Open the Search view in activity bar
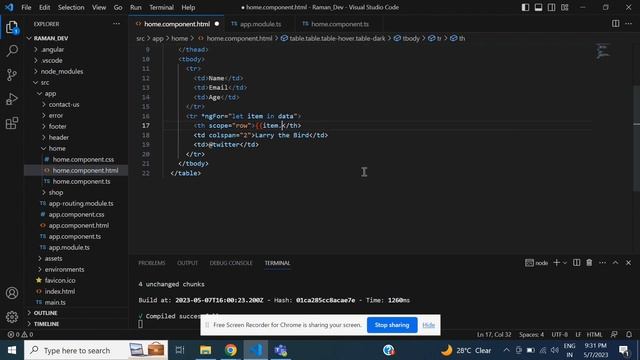Image resolution: width=640 pixels, height=360 pixels. click(12, 51)
